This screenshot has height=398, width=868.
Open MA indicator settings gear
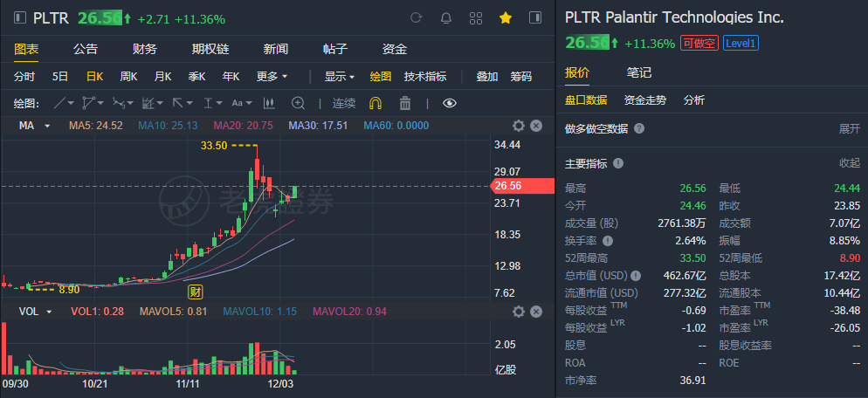click(518, 126)
